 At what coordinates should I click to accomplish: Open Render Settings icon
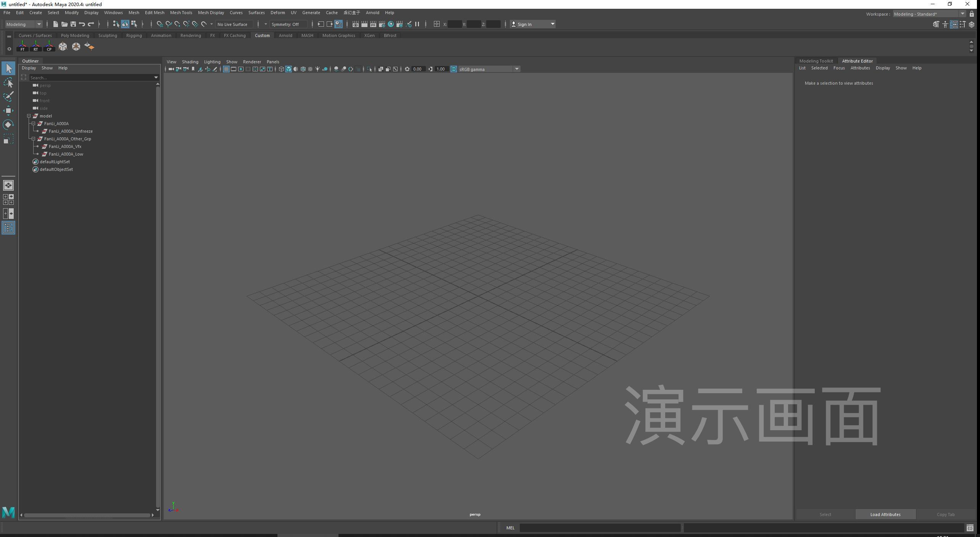coord(382,24)
